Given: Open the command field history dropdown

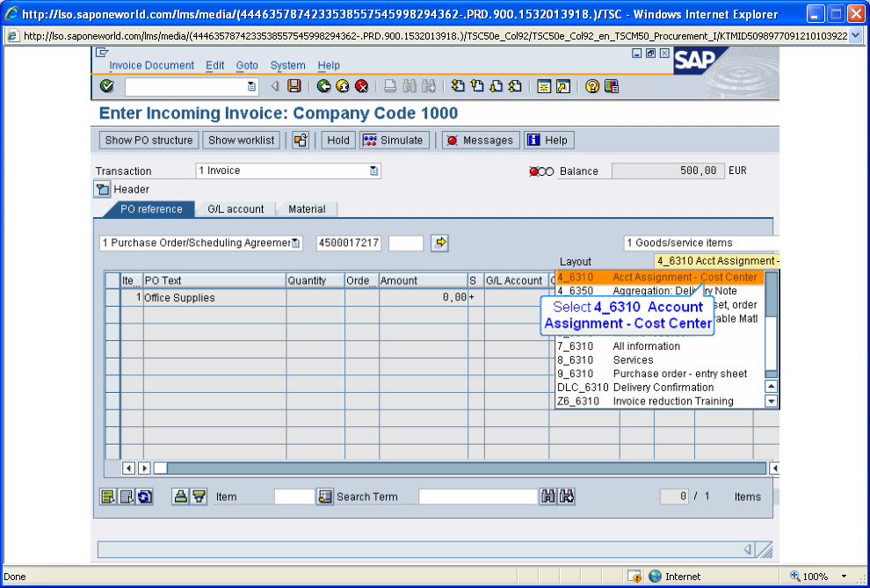Looking at the screenshot, I should point(251,86).
